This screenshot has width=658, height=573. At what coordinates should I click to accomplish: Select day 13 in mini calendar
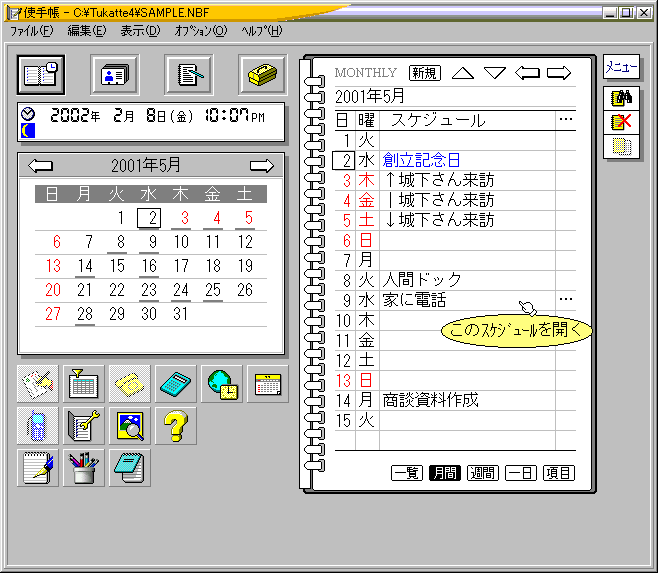(53, 266)
